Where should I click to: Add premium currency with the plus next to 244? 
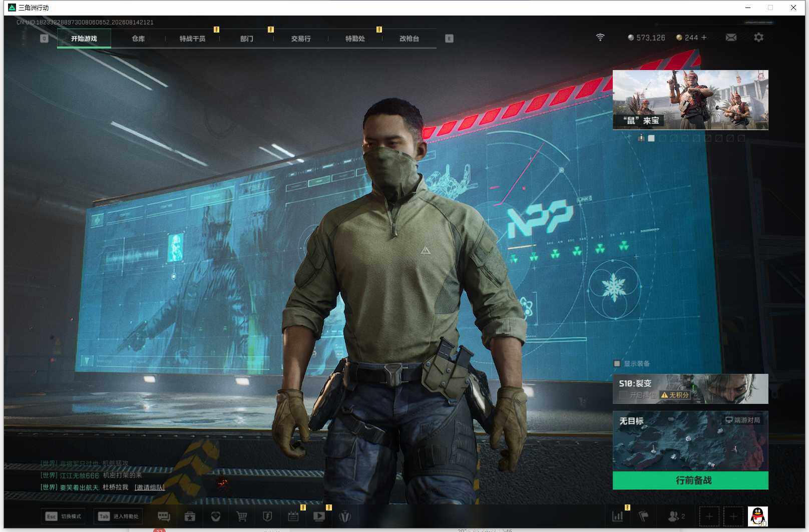tap(704, 38)
